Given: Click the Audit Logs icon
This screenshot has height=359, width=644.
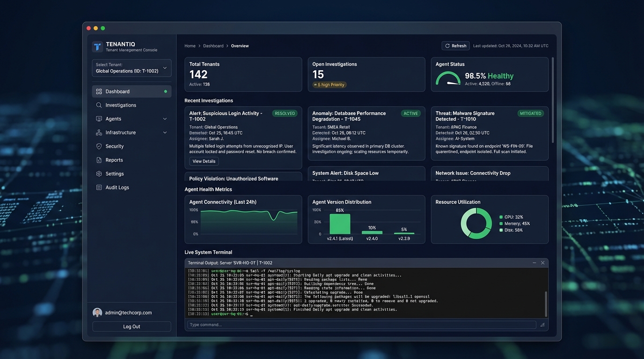Looking at the screenshot, I should coord(98,187).
